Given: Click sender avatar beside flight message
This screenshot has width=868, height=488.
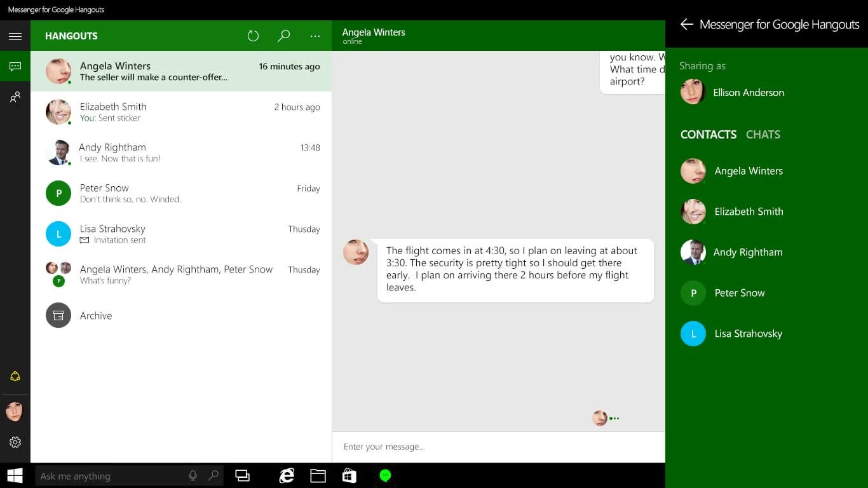Looking at the screenshot, I should (x=356, y=252).
